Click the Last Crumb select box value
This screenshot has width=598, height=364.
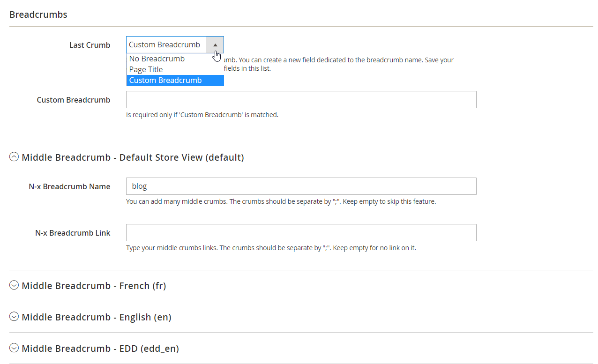click(166, 45)
